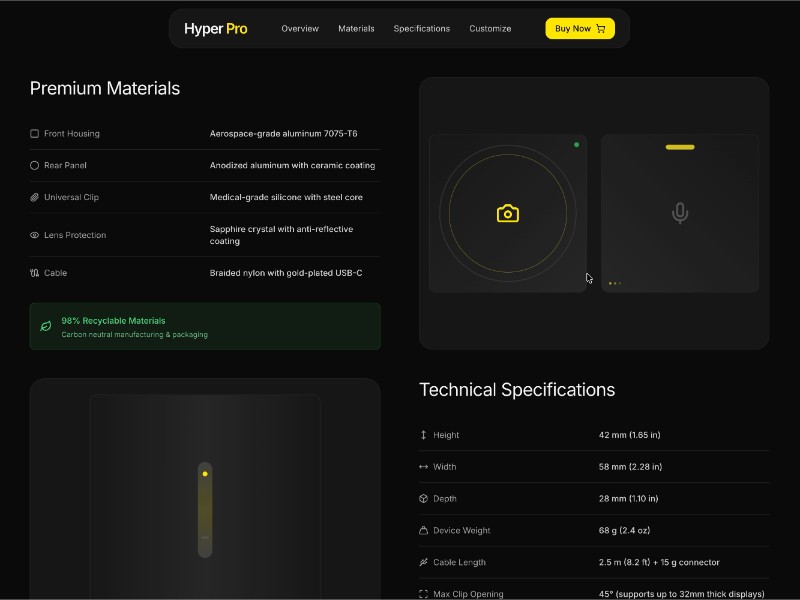Click the Max Clip Opening bracket icon
The width and height of the screenshot is (800, 600).
pos(424,593)
